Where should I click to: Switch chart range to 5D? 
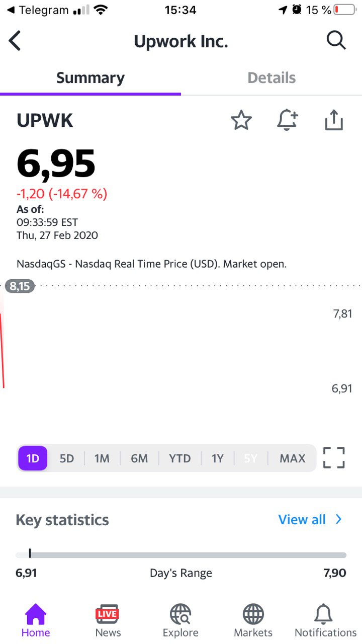[x=66, y=458]
